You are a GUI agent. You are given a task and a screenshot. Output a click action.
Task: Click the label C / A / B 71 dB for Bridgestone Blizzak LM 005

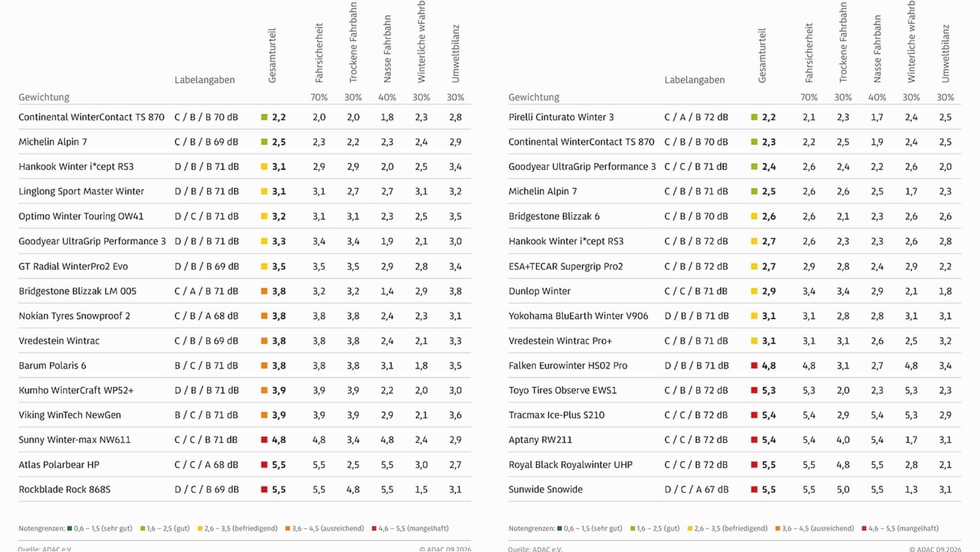[206, 291]
